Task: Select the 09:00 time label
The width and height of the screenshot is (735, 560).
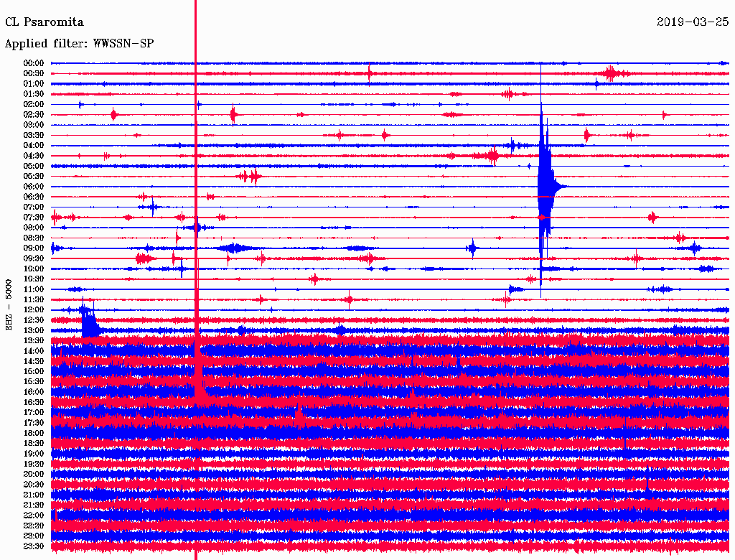Action: click(34, 248)
